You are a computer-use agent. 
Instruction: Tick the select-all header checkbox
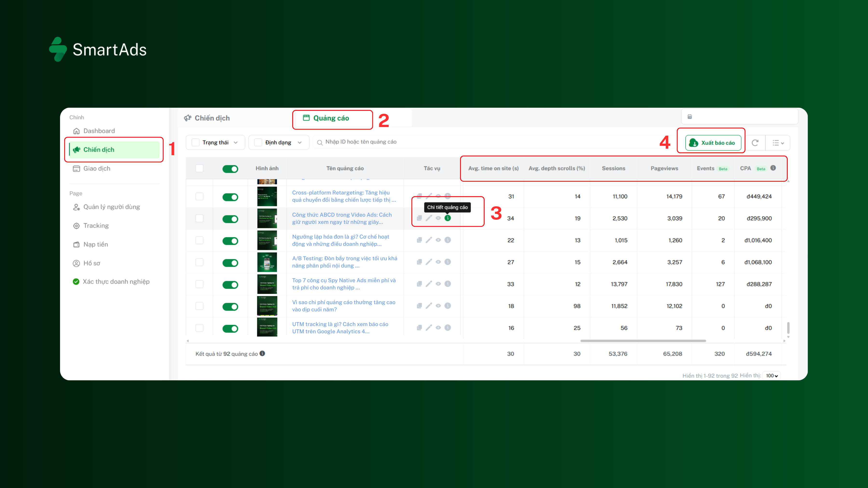coord(199,168)
